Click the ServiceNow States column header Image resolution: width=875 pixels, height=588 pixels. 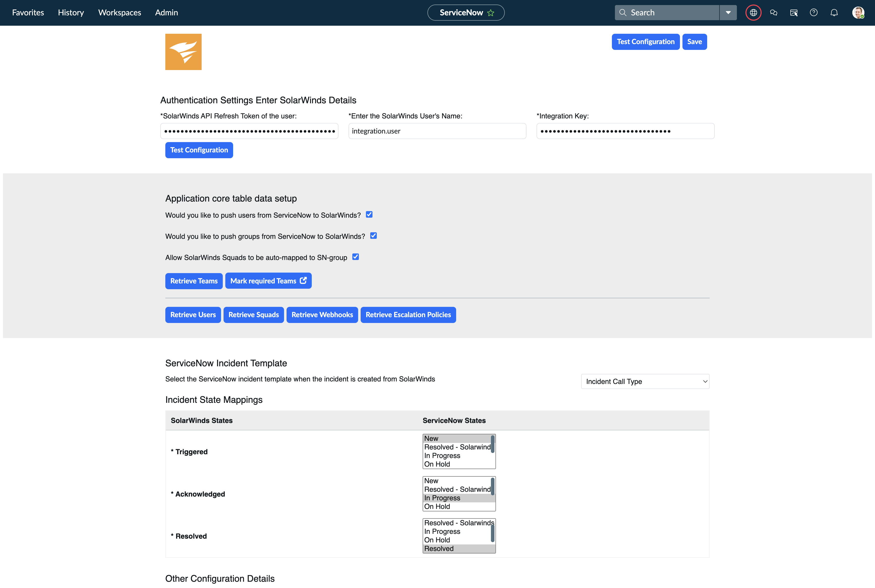tap(454, 420)
